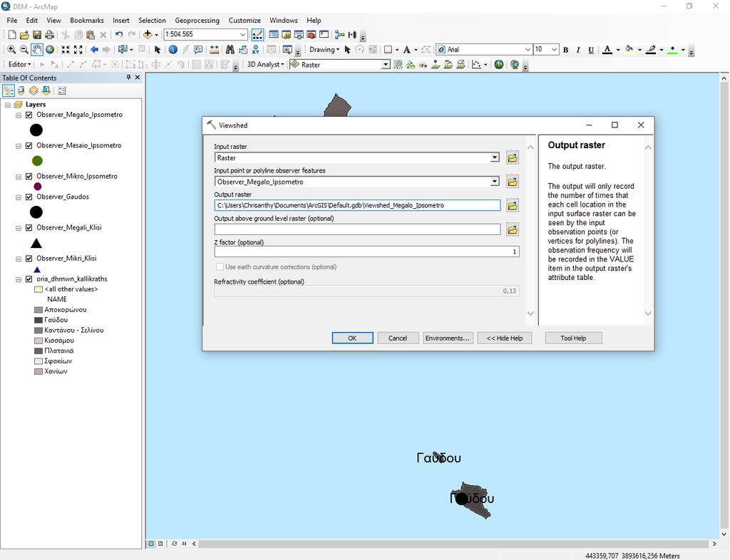Open the Windows menu
Viewport: 730px width, 560px height.
click(x=284, y=21)
